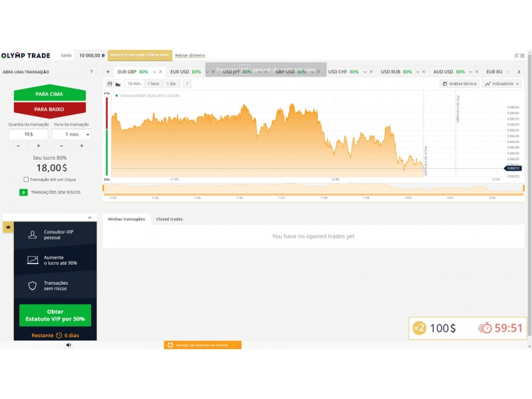The height and width of the screenshot is (399, 532).
Task: Open chart timeframe help question mark
Action: [x=188, y=84]
